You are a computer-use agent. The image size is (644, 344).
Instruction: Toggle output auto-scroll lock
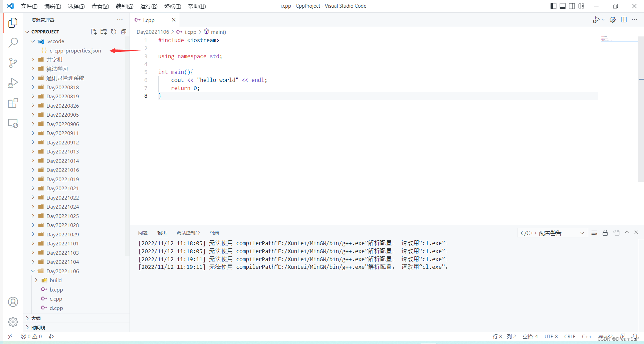605,233
